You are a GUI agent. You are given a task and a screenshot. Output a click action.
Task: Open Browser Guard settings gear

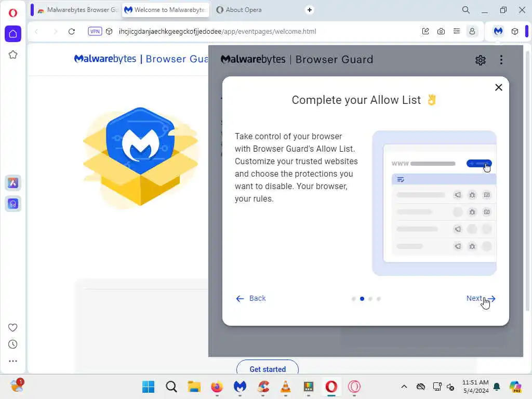click(481, 60)
